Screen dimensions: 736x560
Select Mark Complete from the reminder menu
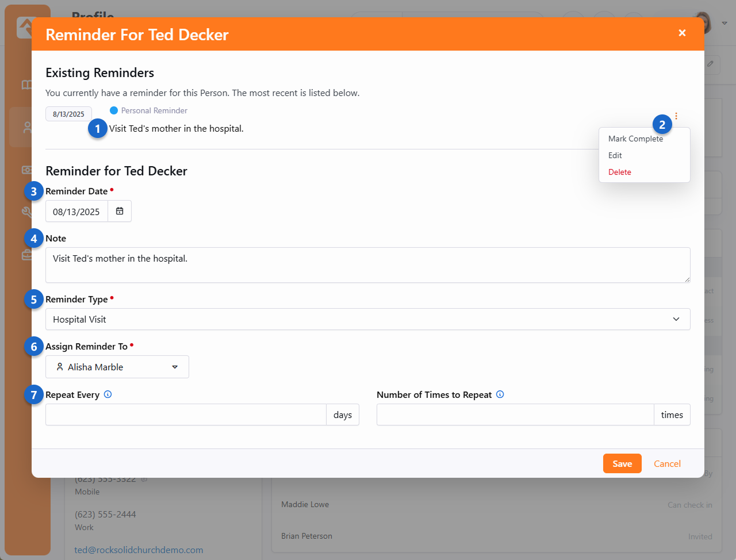[x=635, y=139]
